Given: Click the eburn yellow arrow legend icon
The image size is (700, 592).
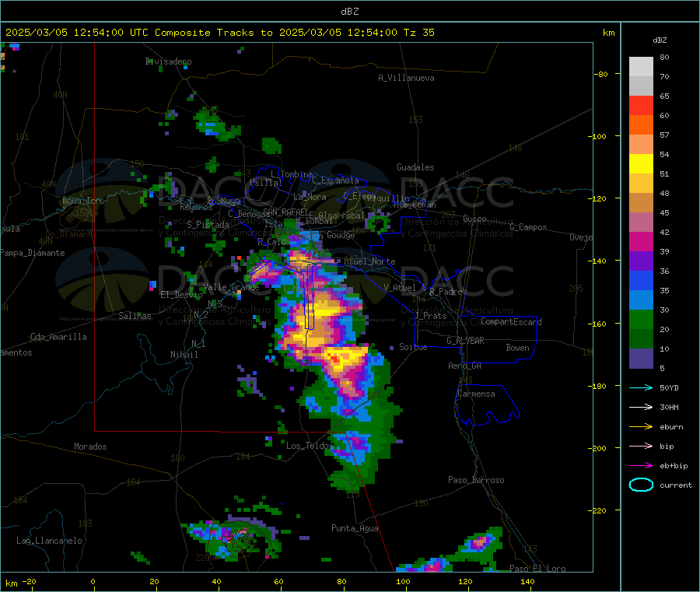Looking at the screenshot, I should 641,427.
